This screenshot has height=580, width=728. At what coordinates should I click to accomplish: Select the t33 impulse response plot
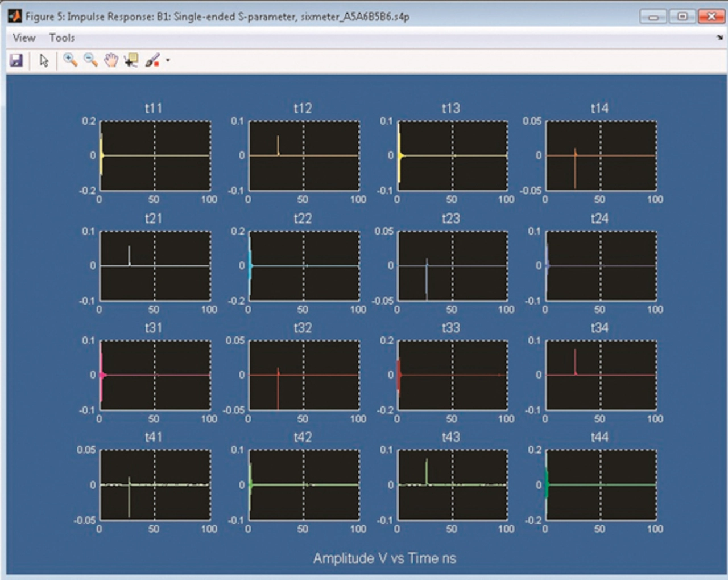[453, 375]
